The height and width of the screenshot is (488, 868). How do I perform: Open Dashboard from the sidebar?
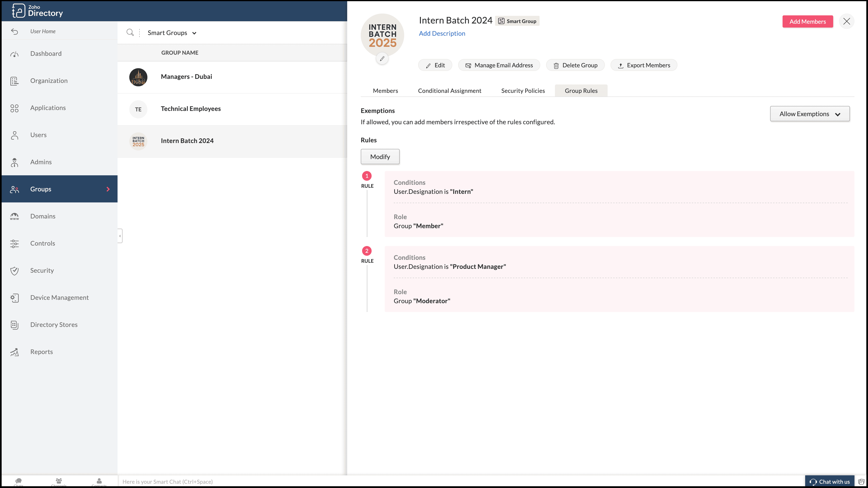(x=46, y=54)
